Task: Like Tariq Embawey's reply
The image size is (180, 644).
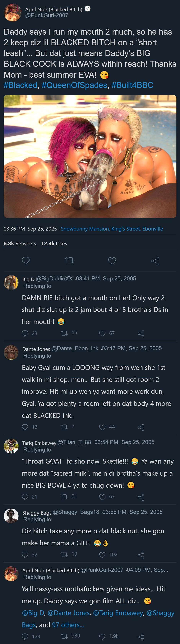Action: click(x=102, y=497)
